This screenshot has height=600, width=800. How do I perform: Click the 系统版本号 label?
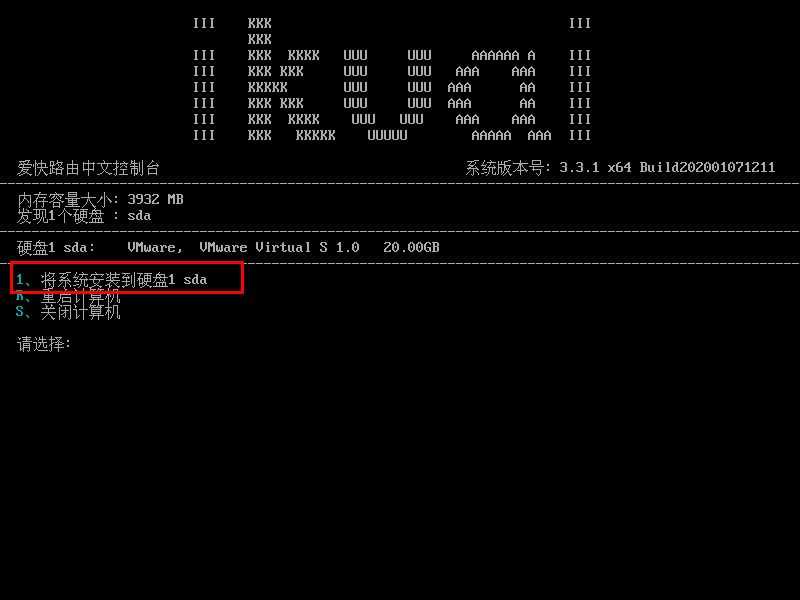tap(504, 168)
